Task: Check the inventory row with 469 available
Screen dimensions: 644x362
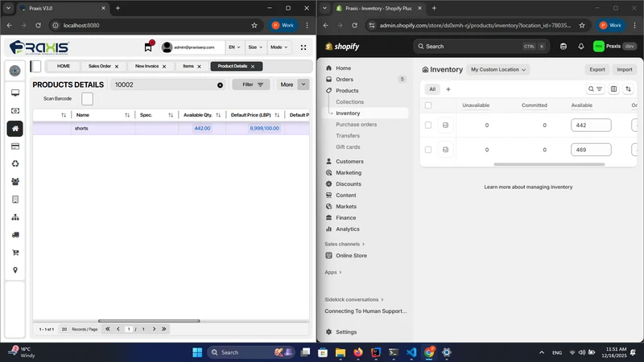Action: [428, 150]
